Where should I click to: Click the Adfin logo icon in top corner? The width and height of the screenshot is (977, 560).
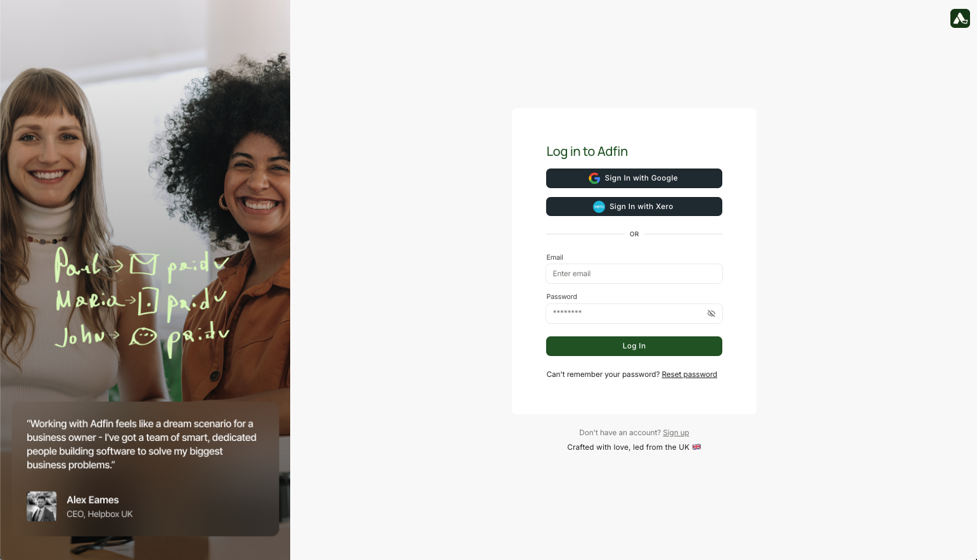[x=960, y=18]
